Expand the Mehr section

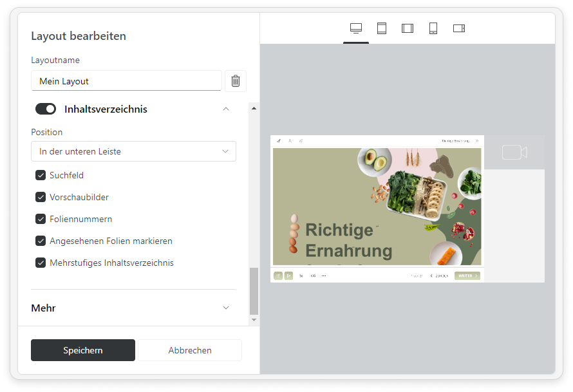pyautogui.click(x=225, y=308)
